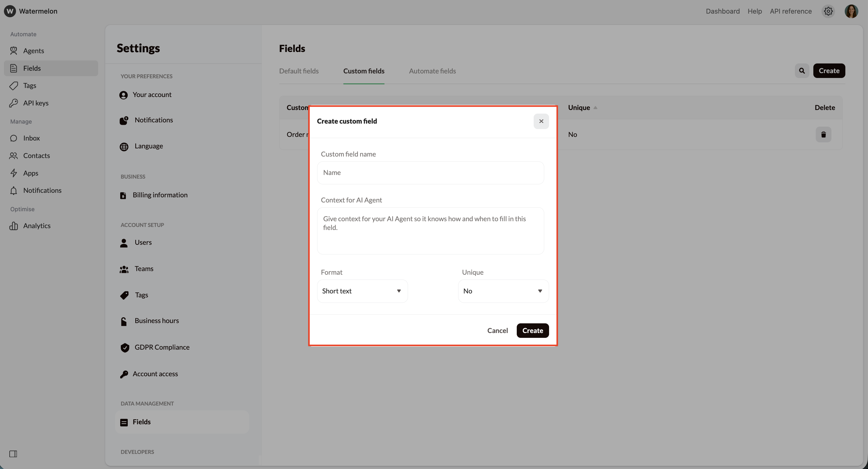Click the Name input field
Image resolution: width=868 pixels, height=469 pixels.
click(430, 173)
